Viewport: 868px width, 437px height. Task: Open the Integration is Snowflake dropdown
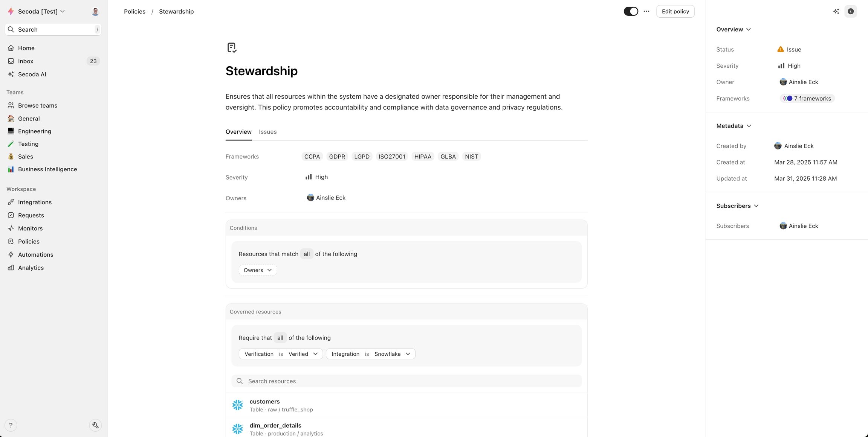(x=370, y=354)
